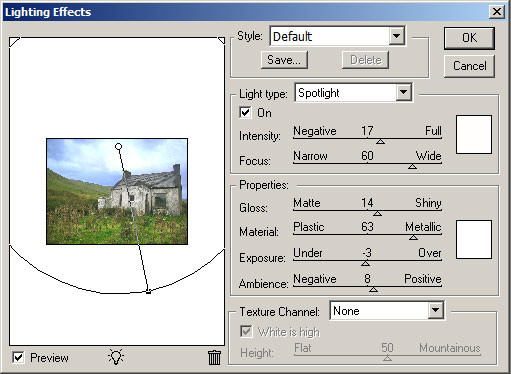Click the Cancel button

coord(469,66)
